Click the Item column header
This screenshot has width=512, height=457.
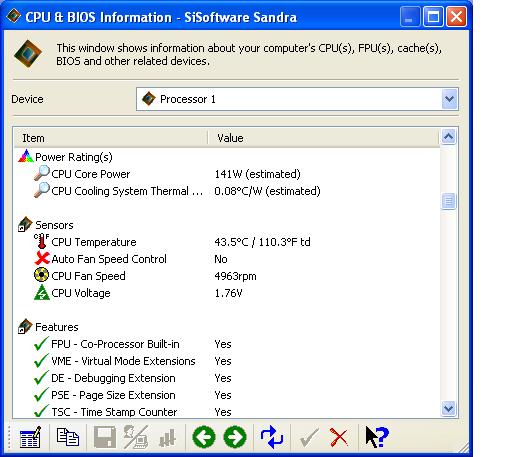111,138
